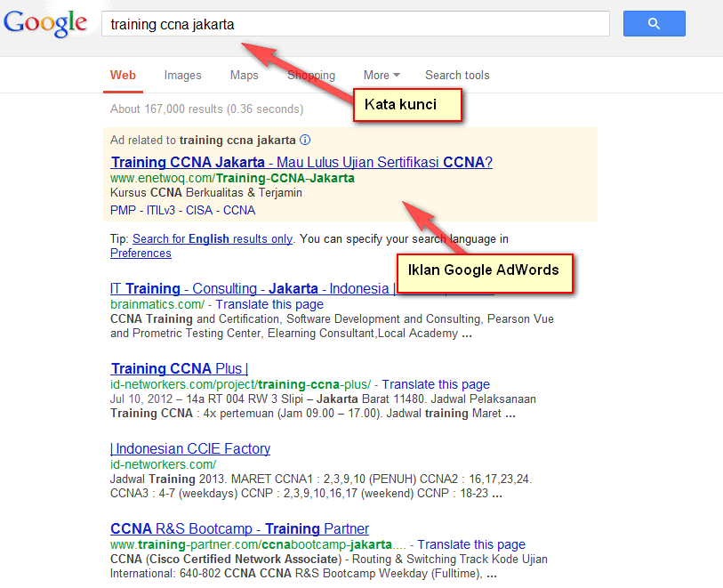
Task: Open CCNA R&S Bootcamp - Training Partner result
Action: (240, 528)
